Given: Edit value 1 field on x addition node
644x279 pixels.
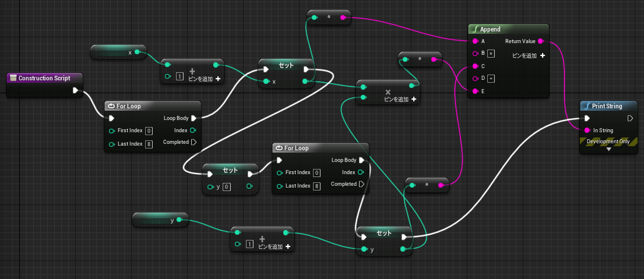Looking at the screenshot, I should point(179,77).
